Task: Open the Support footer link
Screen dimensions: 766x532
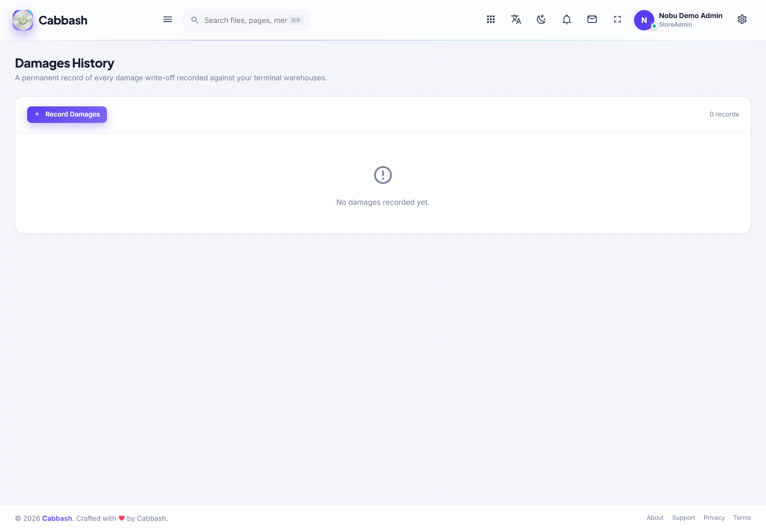Action: (683, 518)
